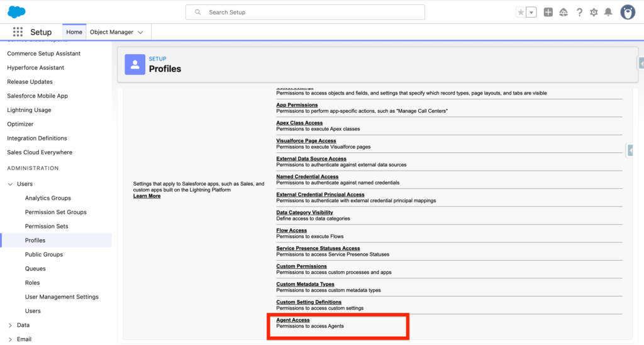Image resolution: width=644 pixels, height=345 pixels.
Task: Open the Flow Access permissions link
Action: tap(292, 230)
